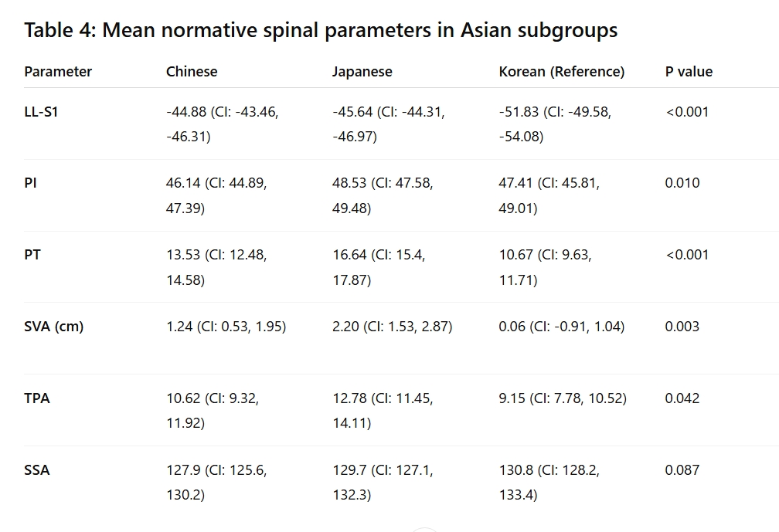
Task: Click the PT row label
Action: (32, 255)
